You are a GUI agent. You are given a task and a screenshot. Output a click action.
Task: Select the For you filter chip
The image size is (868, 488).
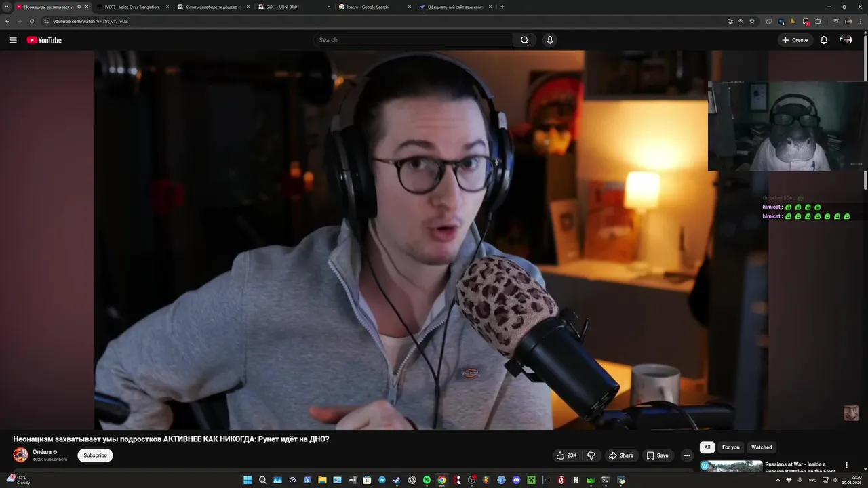[x=730, y=447]
